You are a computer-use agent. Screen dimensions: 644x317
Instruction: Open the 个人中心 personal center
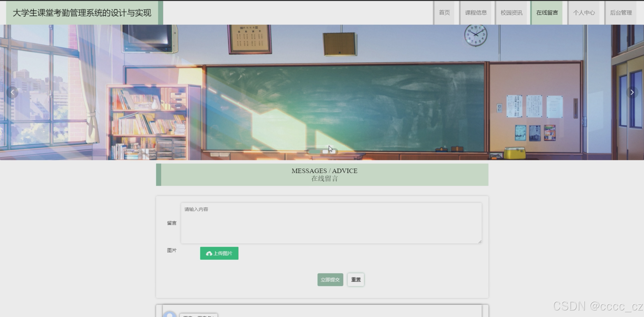click(x=584, y=13)
